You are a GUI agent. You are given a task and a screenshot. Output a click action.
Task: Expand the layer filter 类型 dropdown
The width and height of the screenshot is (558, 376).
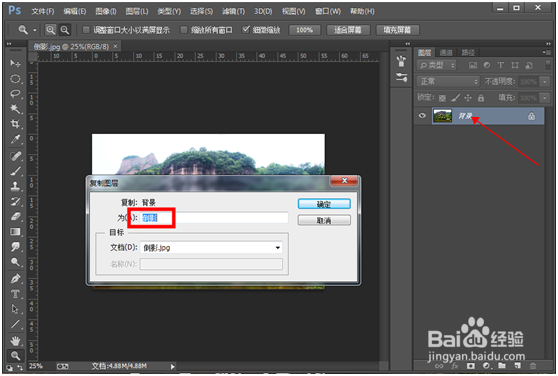coord(436,65)
